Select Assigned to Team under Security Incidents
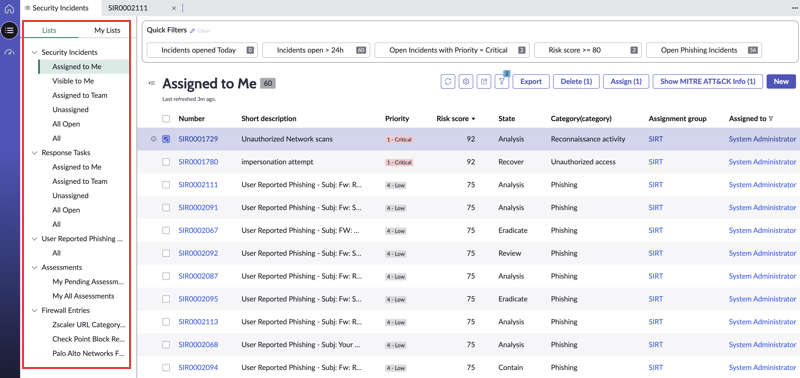The height and width of the screenshot is (378, 800). 80,95
